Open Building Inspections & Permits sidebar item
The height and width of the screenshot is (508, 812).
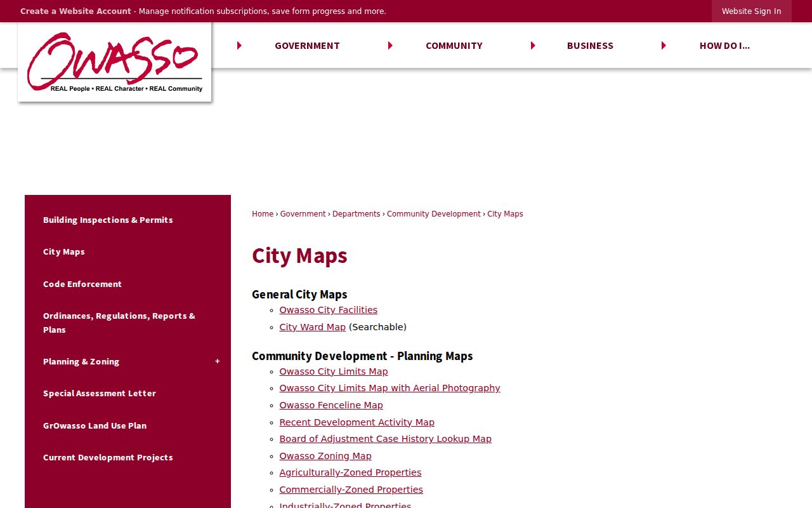tap(108, 220)
